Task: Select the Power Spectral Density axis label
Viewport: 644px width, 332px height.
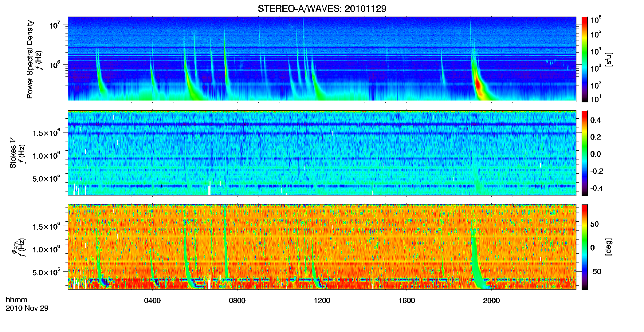Action: pyautogui.click(x=30, y=59)
